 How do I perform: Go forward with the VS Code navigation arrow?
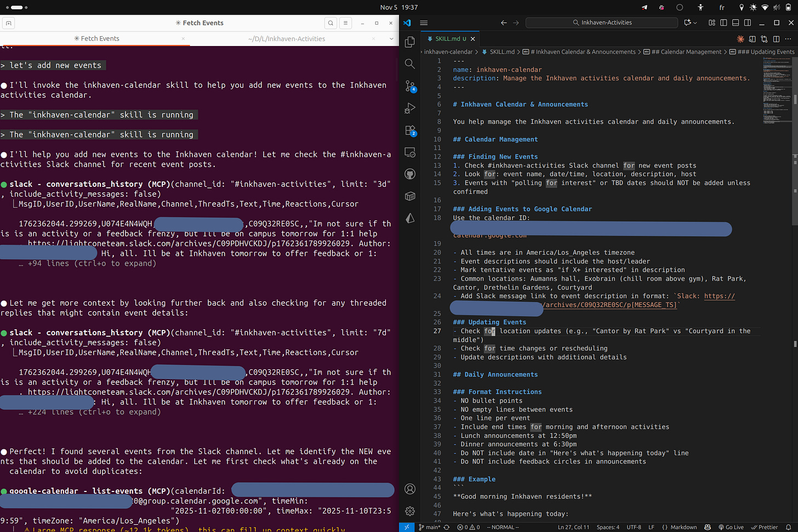(516, 22)
